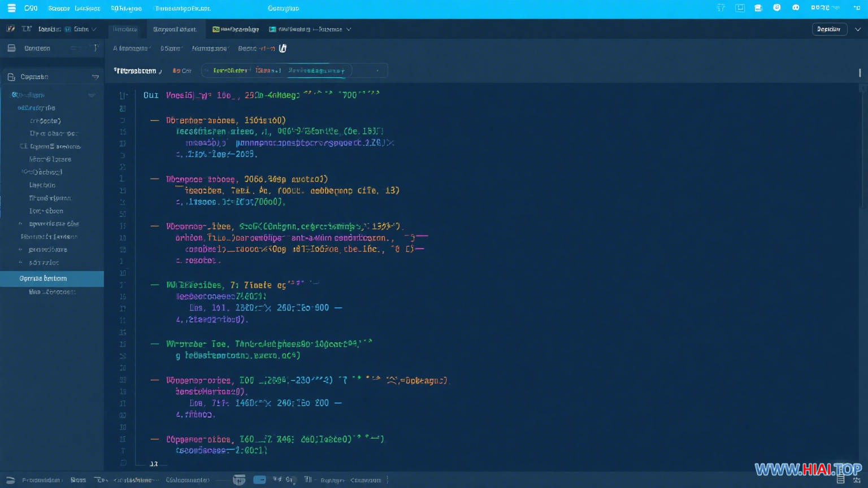Click the gray box icon in the status bar
868x488 pixels.
pyautogui.click(x=240, y=480)
